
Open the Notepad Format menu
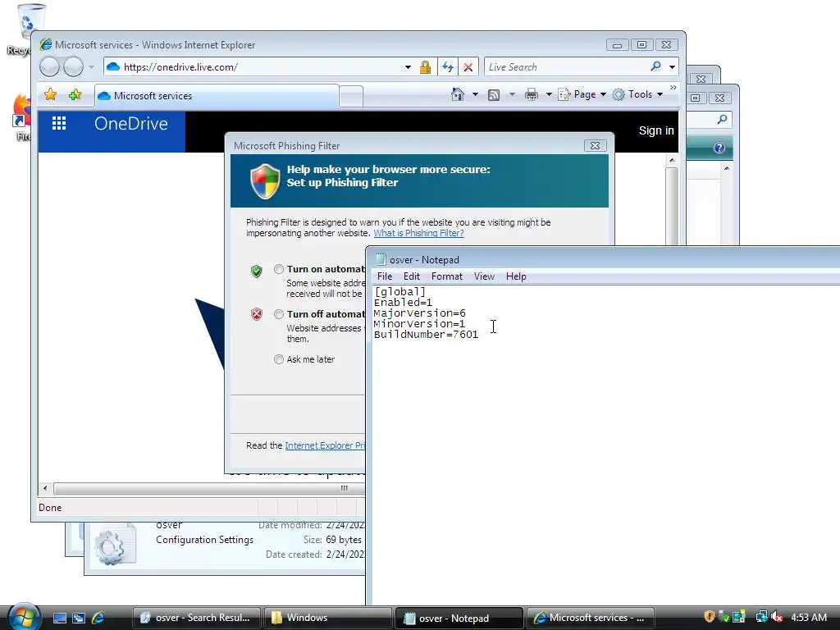pos(447,276)
